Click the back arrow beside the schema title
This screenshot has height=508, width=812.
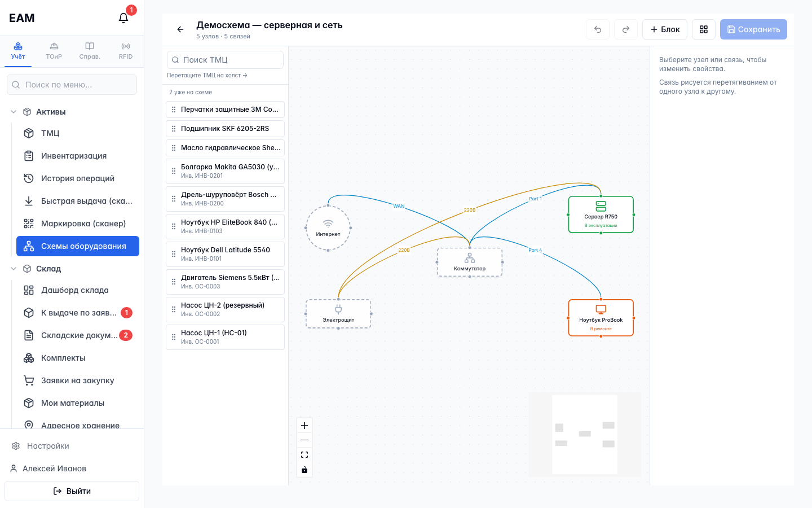[x=180, y=29]
